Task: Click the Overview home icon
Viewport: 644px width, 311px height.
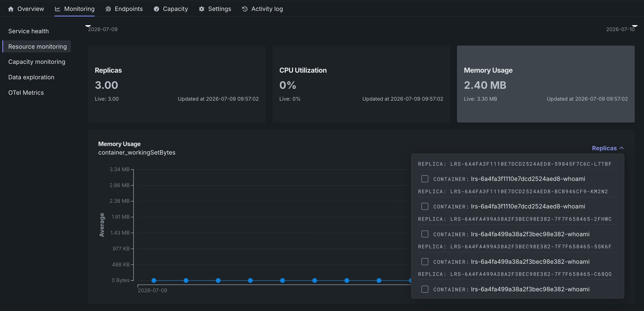Action: (11, 9)
